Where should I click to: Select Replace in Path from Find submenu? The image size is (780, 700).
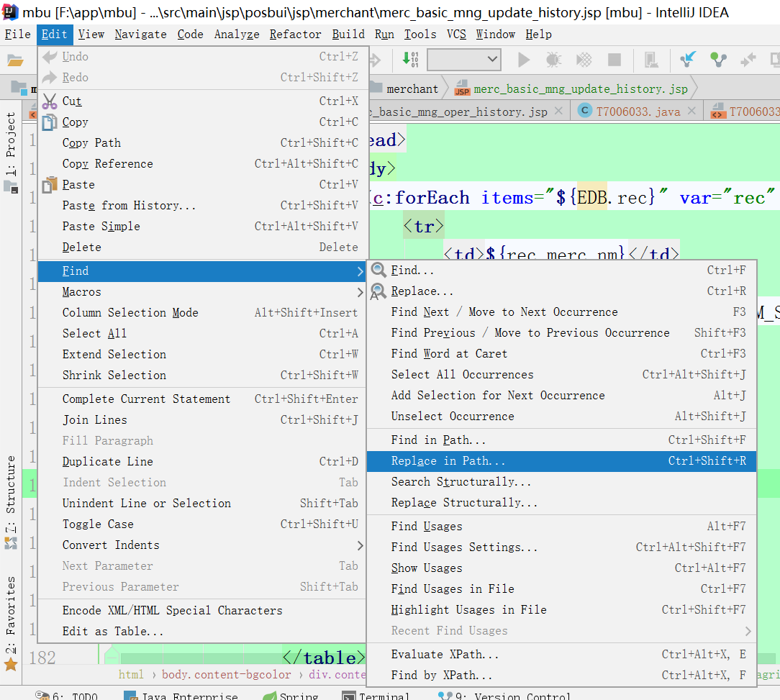pyautogui.click(x=562, y=461)
